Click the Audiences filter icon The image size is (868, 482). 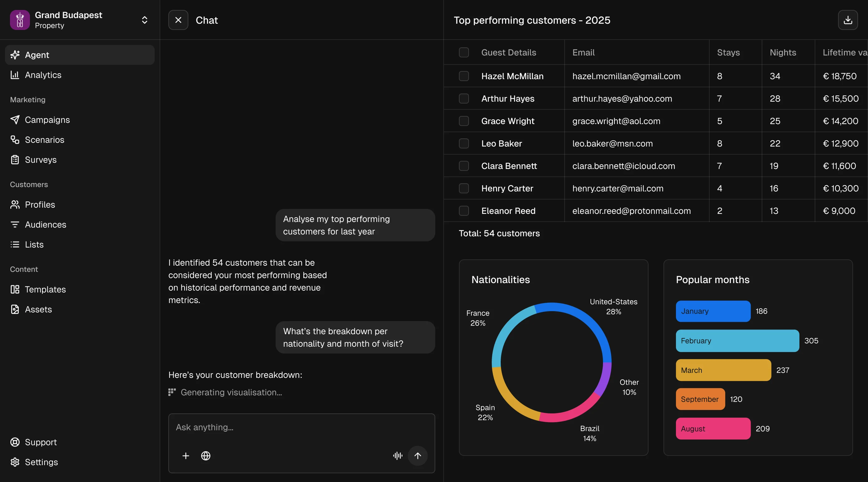tap(15, 224)
